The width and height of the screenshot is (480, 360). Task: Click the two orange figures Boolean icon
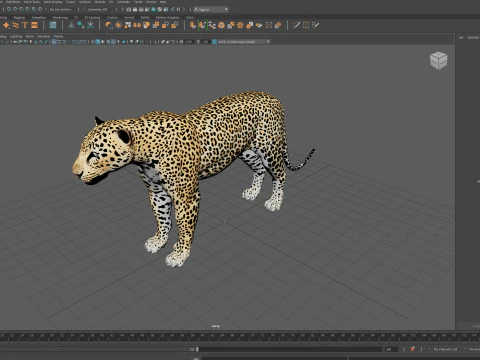click(x=137, y=25)
